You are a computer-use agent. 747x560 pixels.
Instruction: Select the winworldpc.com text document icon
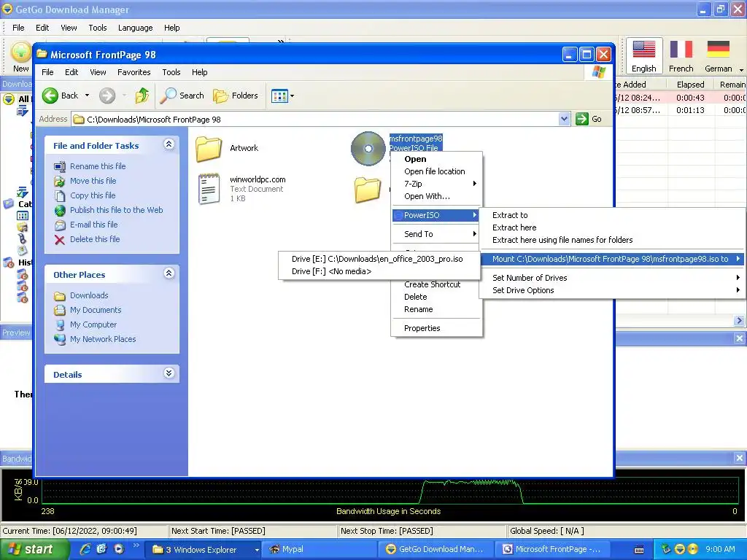[209, 189]
